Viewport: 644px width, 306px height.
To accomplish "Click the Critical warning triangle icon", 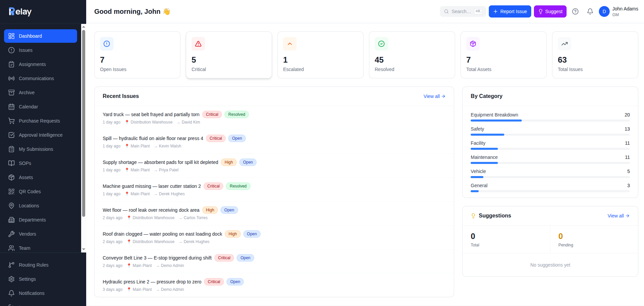I will 198,44.
